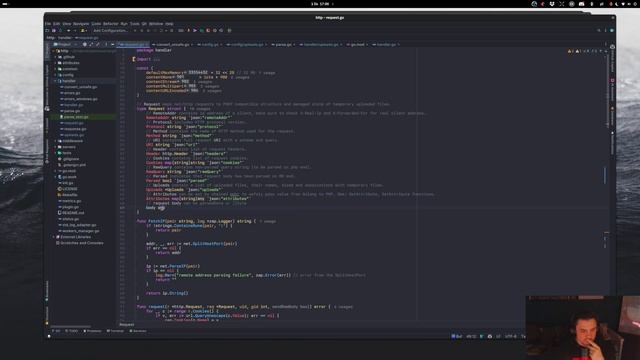Screen dimensions: 640x360
Task: Open the Problems tool window button
Action: pyautogui.click(x=92, y=331)
